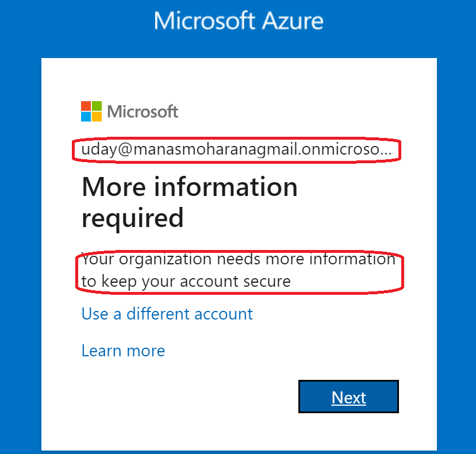
Task: Follow the Learn more link
Action: click(123, 351)
